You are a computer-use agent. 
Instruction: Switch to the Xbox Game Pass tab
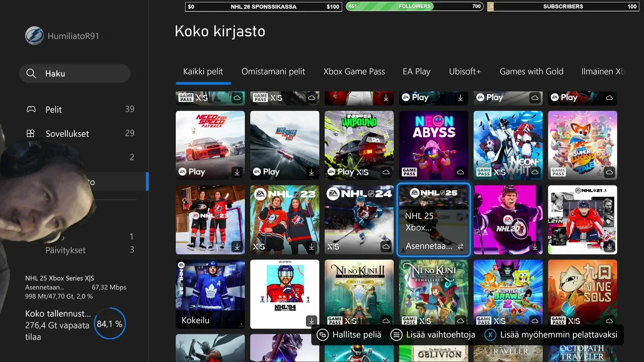[354, 71]
